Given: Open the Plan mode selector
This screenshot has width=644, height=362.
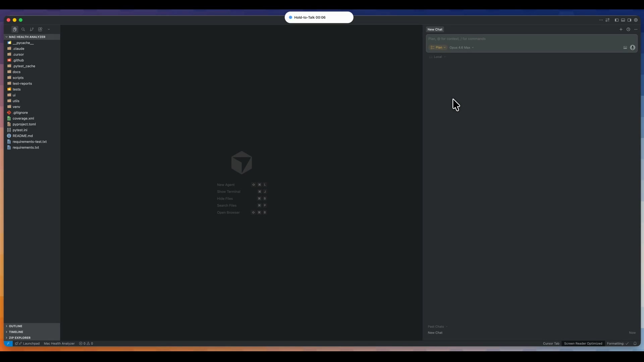Looking at the screenshot, I should click(x=438, y=47).
